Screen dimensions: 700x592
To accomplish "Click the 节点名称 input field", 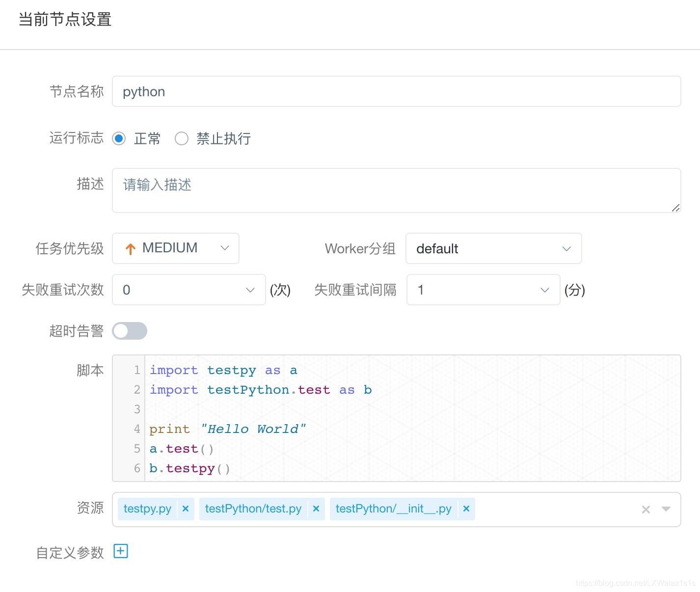I will [397, 91].
